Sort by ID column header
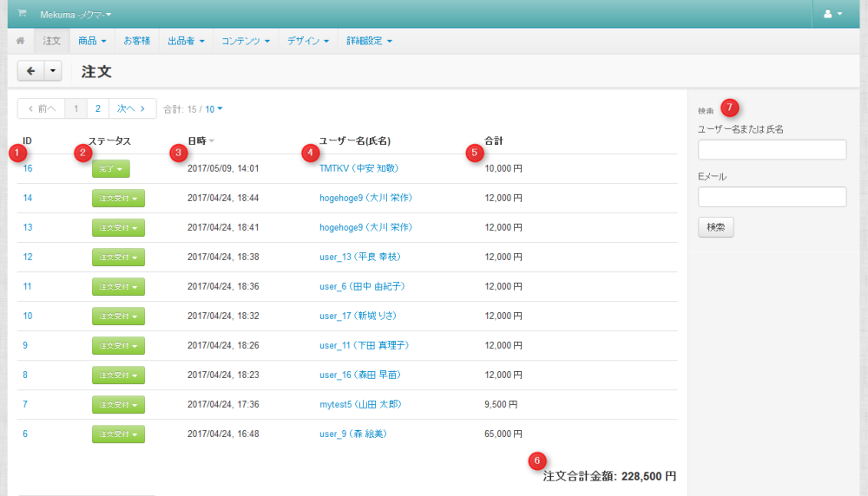This screenshot has height=496, width=868. tap(27, 140)
